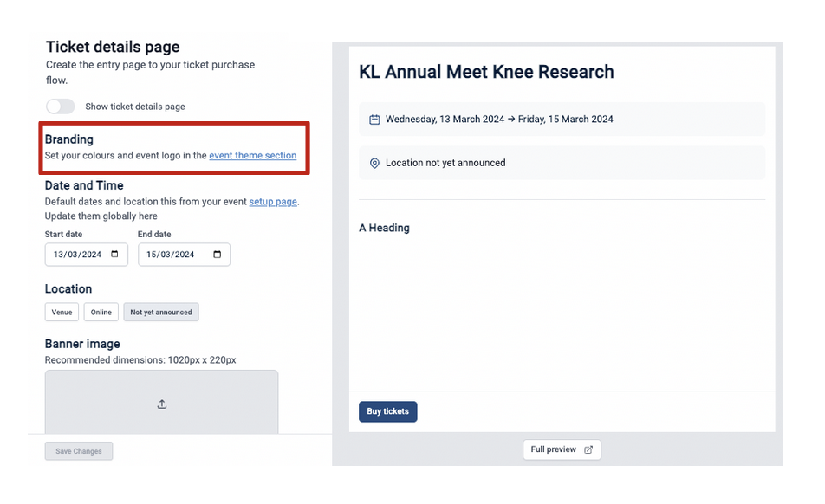Select the Venue location option

[62, 312]
